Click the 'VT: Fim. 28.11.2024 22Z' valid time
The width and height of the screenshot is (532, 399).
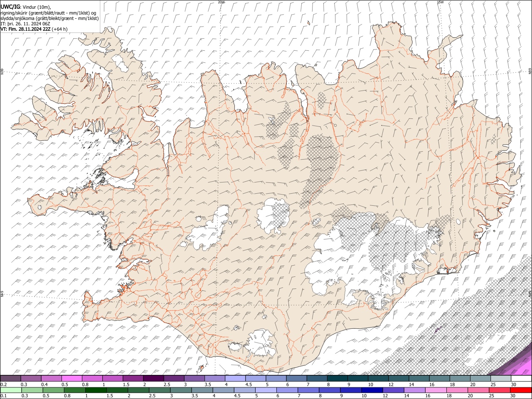[x=25, y=29]
